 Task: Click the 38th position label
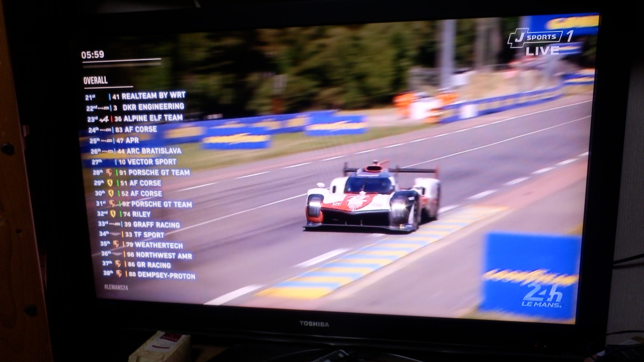(108, 273)
